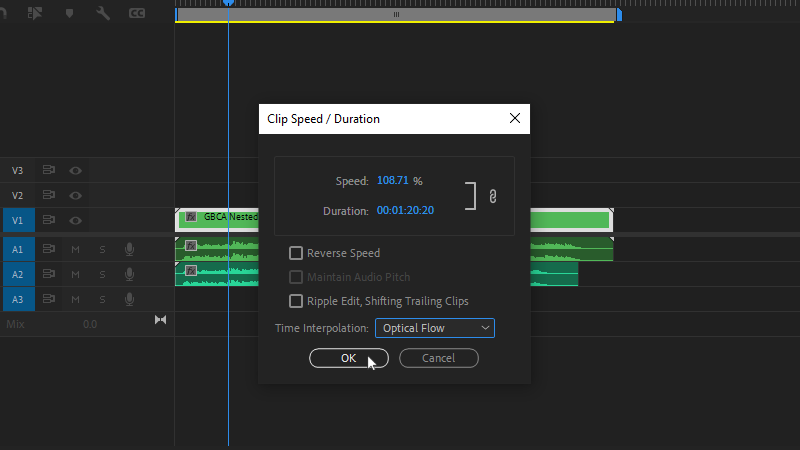Open Time Interpolation dropdown
This screenshot has height=450, width=800.
click(435, 328)
